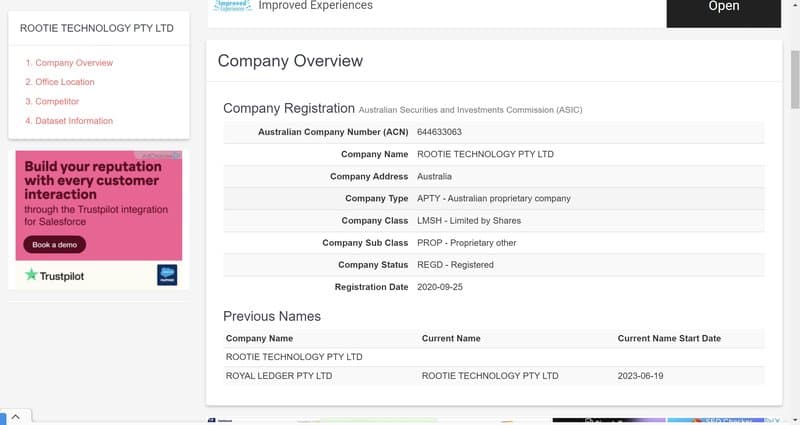Click the registration date 2020-09-25
This screenshot has width=800, height=425.
(442, 287)
